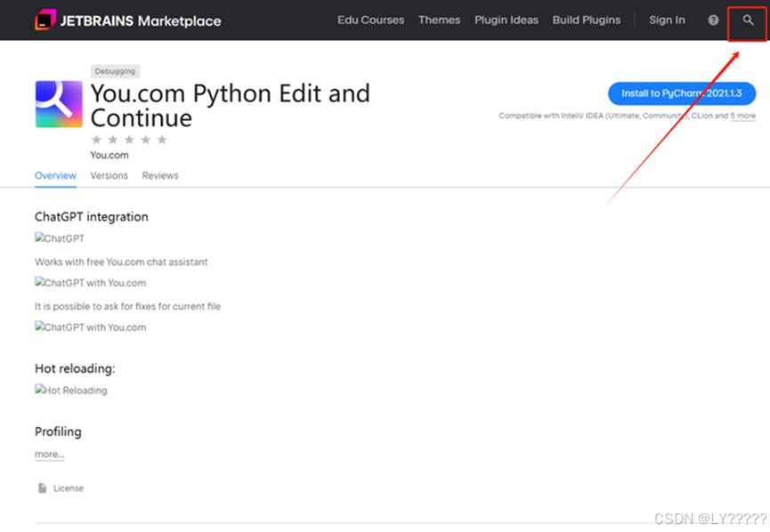Image resolution: width=770 pixels, height=532 pixels.
Task: Open Edu Courses in the navigation bar
Action: click(x=371, y=20)
